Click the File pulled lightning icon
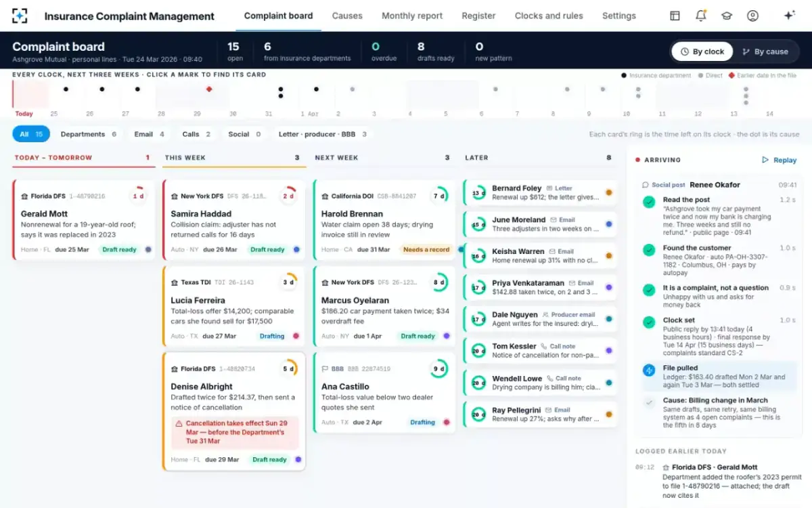 click(649, 371)
